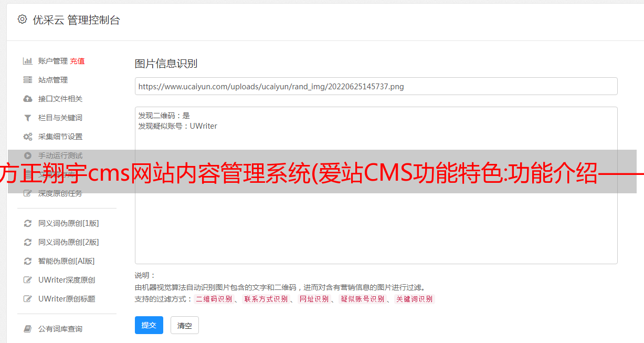The height and width of the screenshot is (343, 644).
Task: Click the 清空 clear button
Action: point(185,325)
